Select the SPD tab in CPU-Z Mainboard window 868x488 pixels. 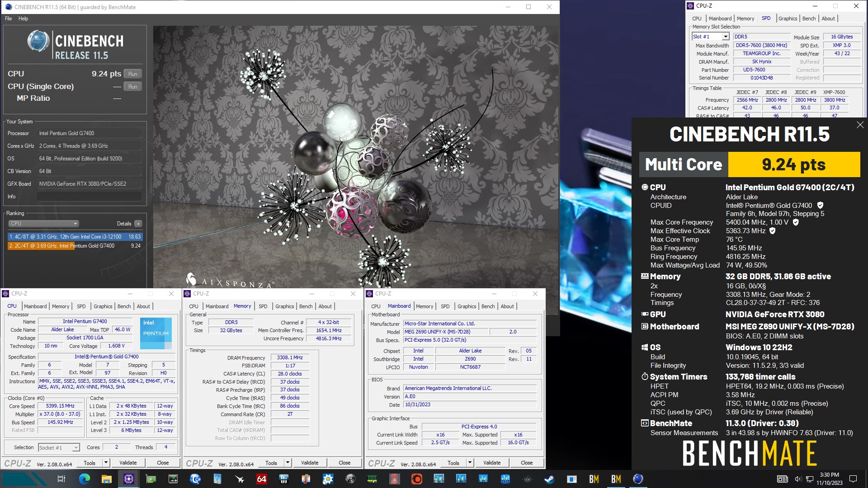tap(445, 306)
